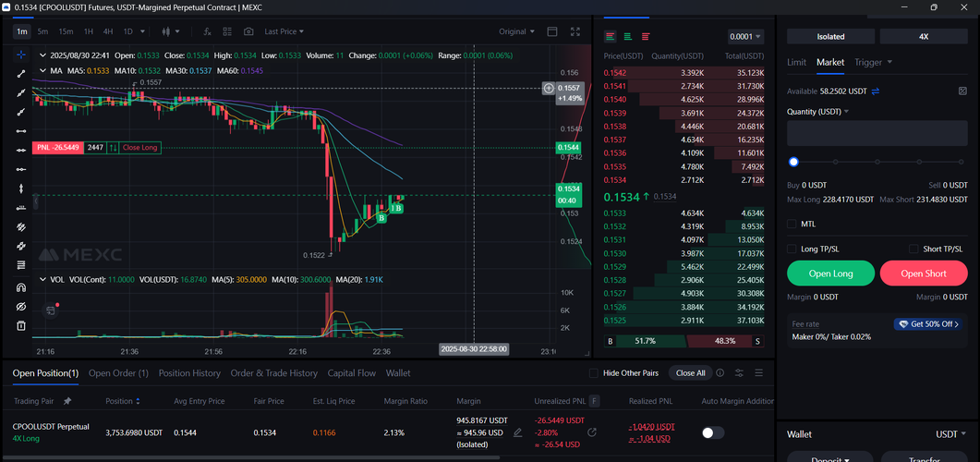
Task: Open the Isolated margin mode button
Action: [x=830, y=36]
